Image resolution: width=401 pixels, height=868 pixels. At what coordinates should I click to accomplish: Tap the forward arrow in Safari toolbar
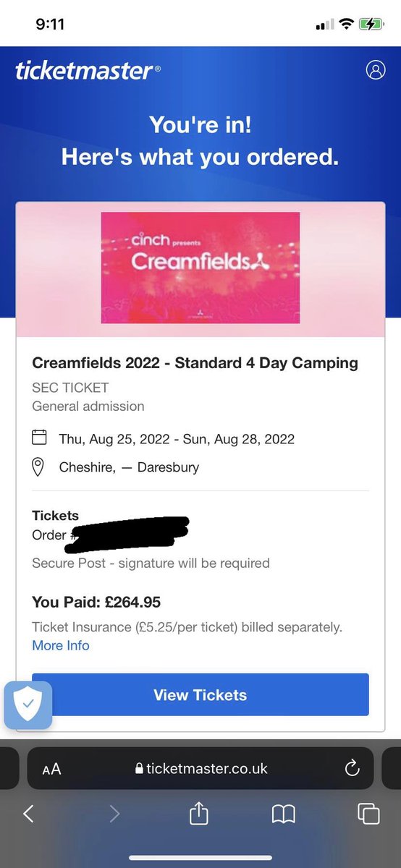pos(114,814)
